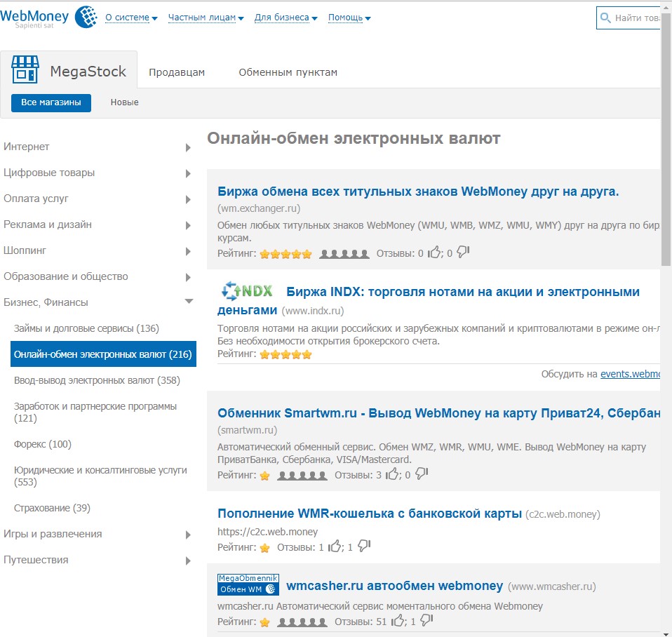Click the search magnifier icon
672x637 pixels.
(x=605, y=18)
